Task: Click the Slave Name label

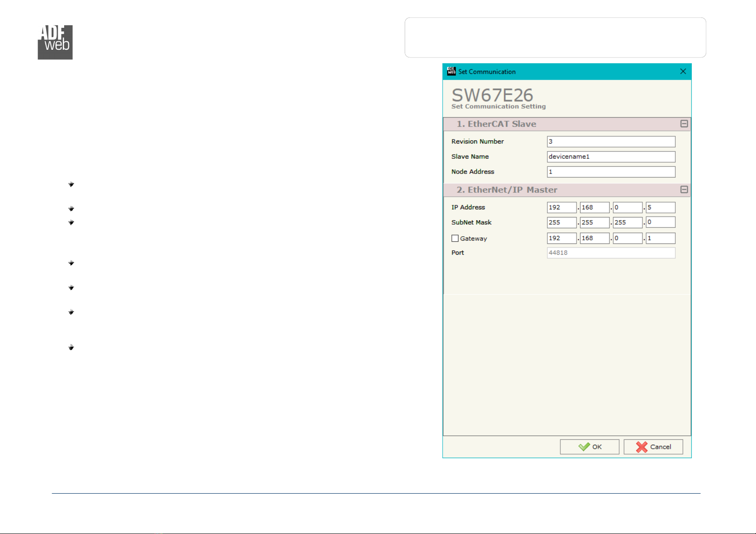Action: pyautogui.click(x=470, y=156)
